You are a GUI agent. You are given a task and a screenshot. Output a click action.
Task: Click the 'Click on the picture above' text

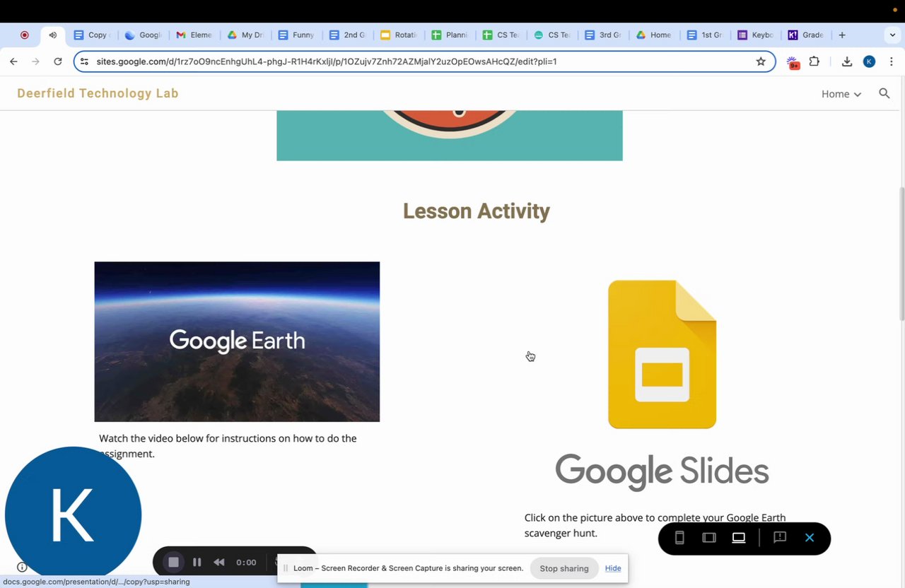[x=655, y=525]
